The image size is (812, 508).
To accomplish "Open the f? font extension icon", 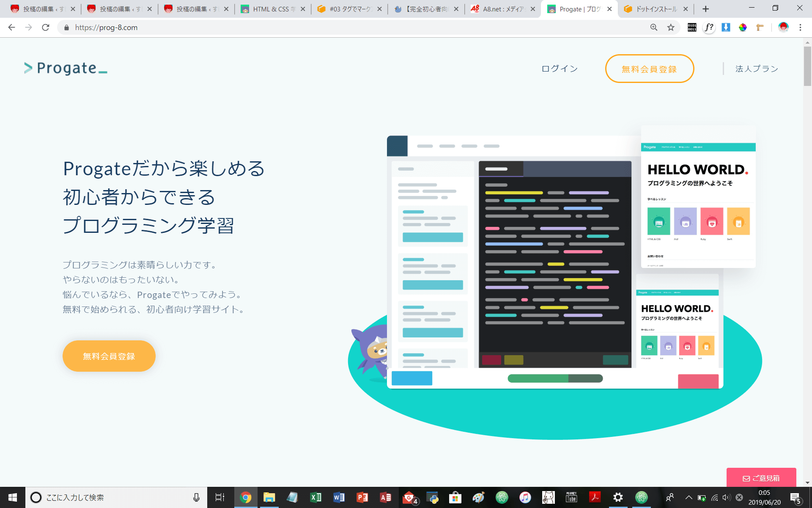I will coord(709,28).
